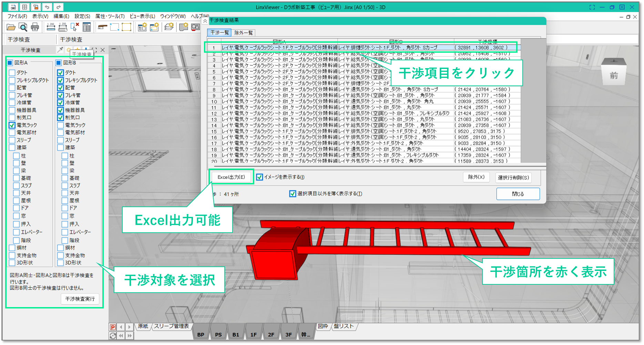Click the red P sheet icon
Screen dimensions: 644x345
113,327
